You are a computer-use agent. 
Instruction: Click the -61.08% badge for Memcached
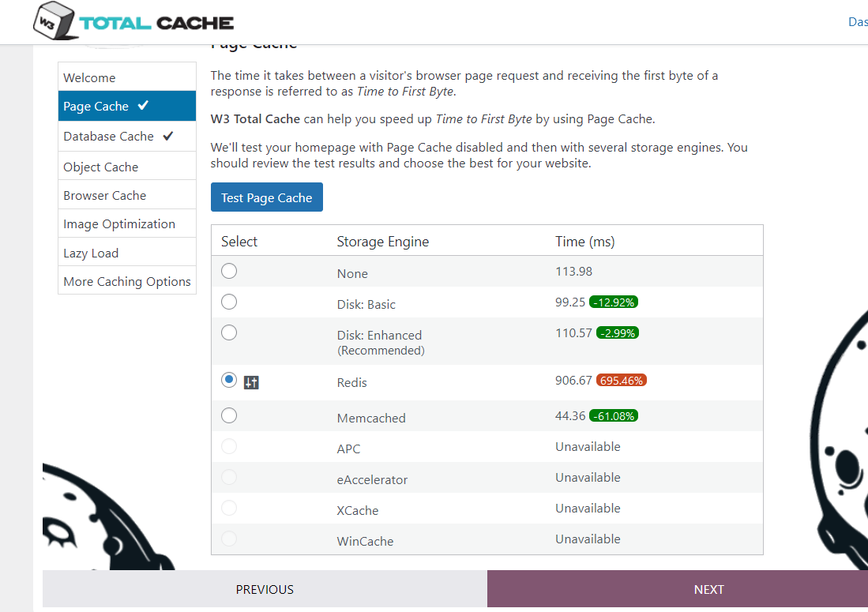[614, 415]
